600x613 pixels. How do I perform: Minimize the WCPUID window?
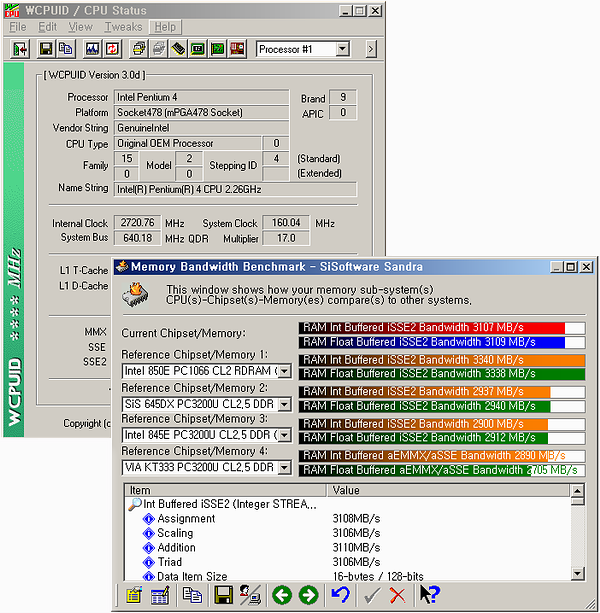pos(345,11)
